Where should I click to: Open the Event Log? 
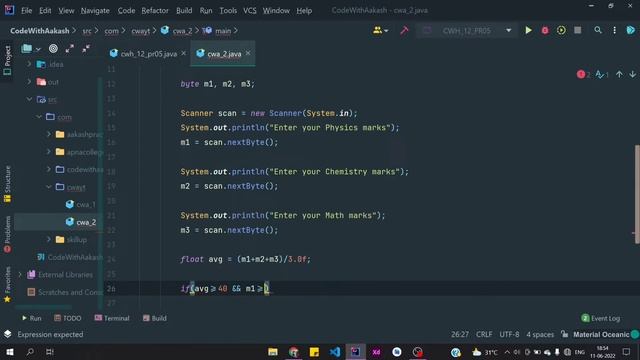(600, 318)
